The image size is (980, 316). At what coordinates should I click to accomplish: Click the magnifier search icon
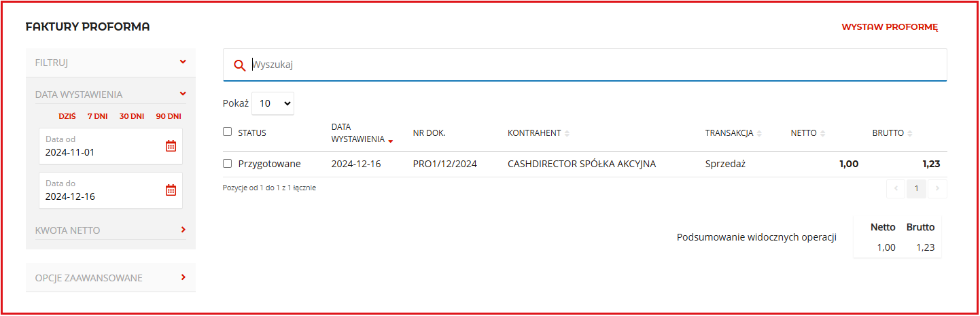(239, 65)
